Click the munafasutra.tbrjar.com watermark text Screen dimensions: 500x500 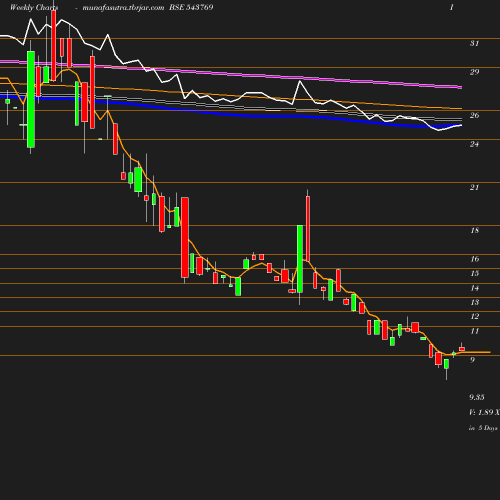[x=123, y=7]
